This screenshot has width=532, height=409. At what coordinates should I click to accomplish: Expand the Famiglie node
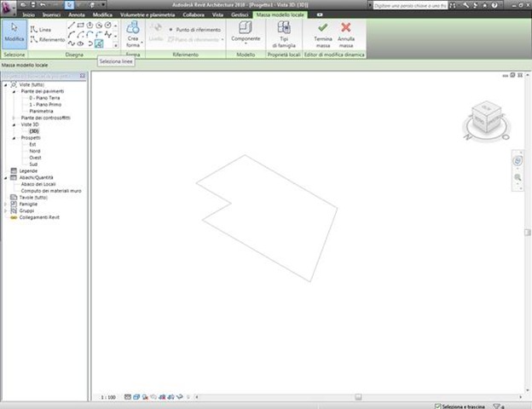6,204
